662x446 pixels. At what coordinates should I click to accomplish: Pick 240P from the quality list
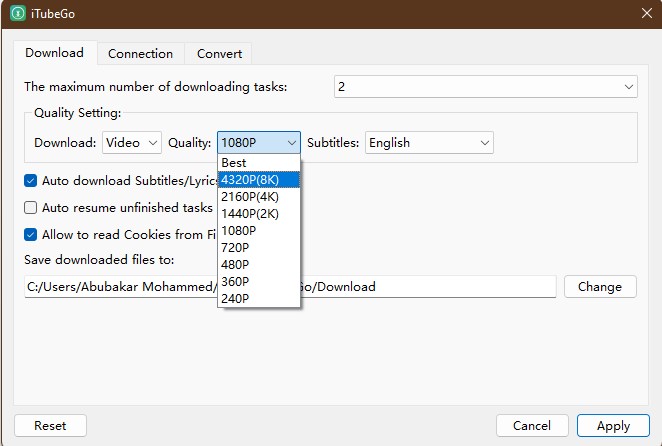tap(259, 298)
